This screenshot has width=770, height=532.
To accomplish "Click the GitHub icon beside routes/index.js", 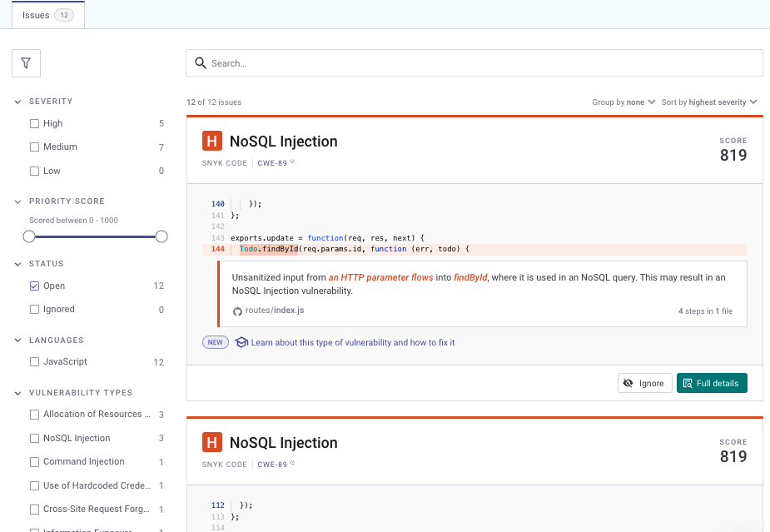I will pyautogui.click(x=237, y=311).
